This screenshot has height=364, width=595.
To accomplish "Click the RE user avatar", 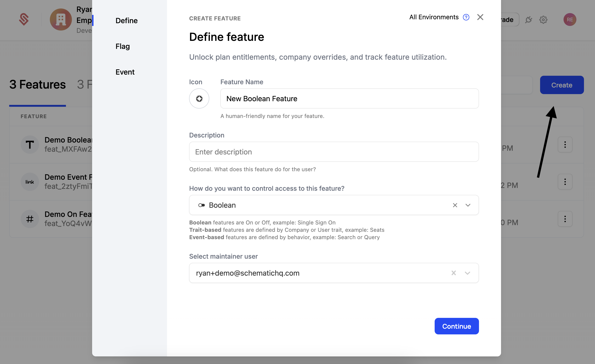I will 570,19.
